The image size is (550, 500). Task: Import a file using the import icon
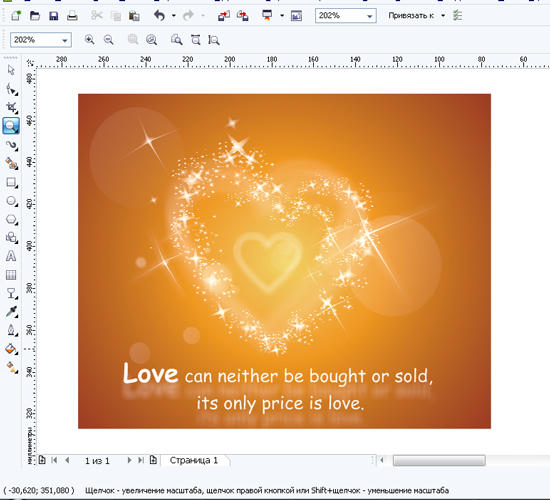click(223, 16)
